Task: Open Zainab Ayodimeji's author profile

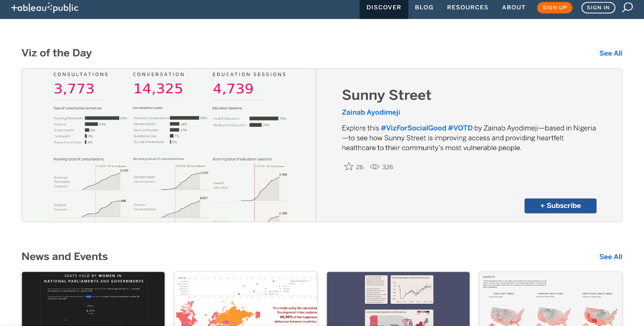Action: [371, 112]
